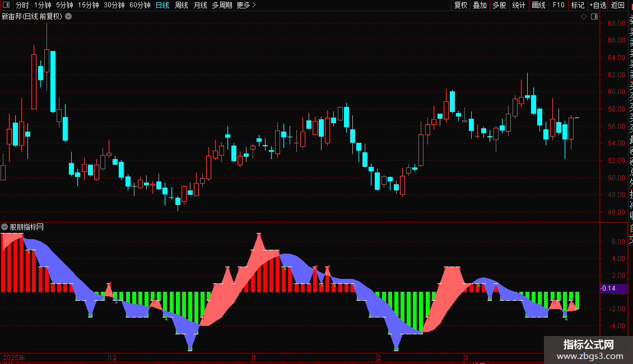The width and height of the screenshot is (633, 364).
Task: Click the 返回 back button
Action: click(618, 5)
